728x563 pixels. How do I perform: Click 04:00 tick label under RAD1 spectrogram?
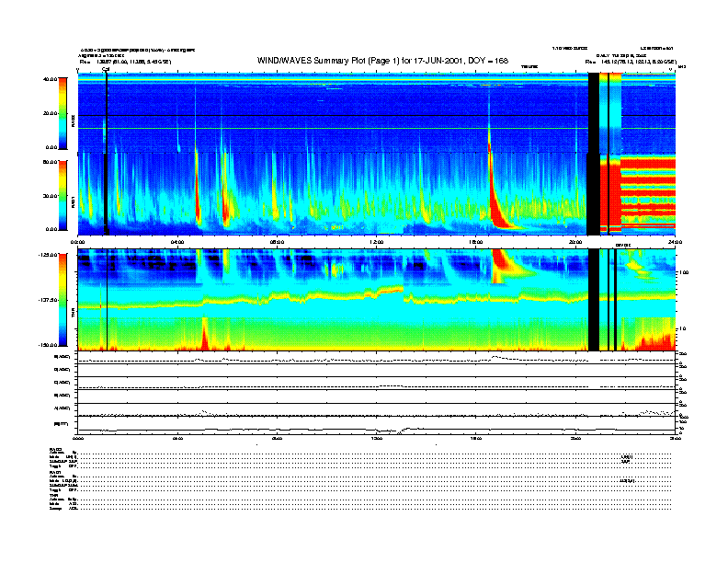pyautogui.click(x=177, y=242)
